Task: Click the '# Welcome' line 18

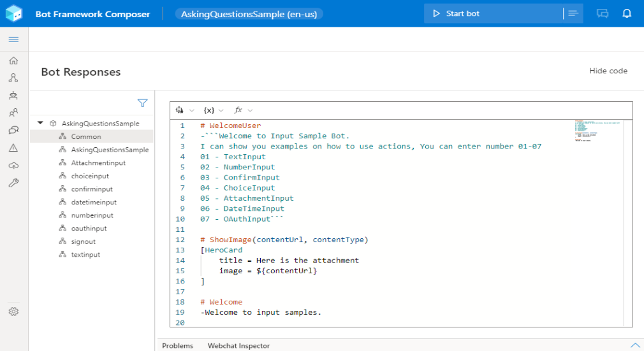Action: click(221, 302)
